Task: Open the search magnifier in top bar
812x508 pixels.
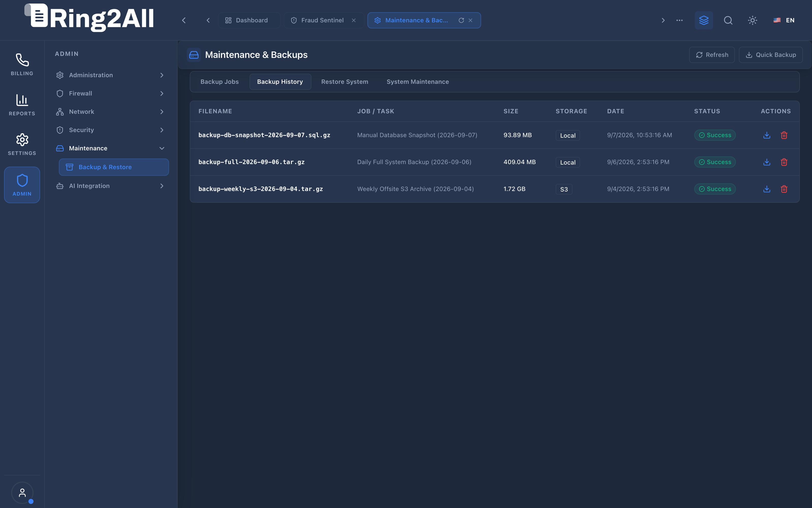Action: click(x=728, y=20)
